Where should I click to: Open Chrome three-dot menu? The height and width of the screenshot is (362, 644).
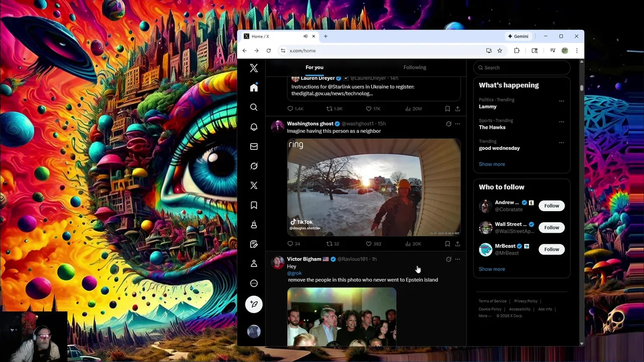point(577,51)
